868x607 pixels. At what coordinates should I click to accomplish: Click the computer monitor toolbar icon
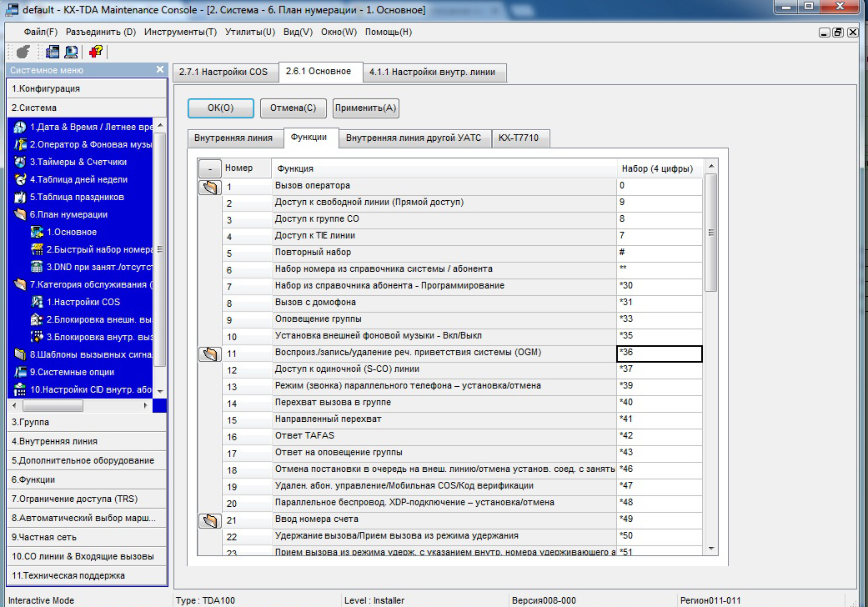pyautogui.click(x=71, y=52)
